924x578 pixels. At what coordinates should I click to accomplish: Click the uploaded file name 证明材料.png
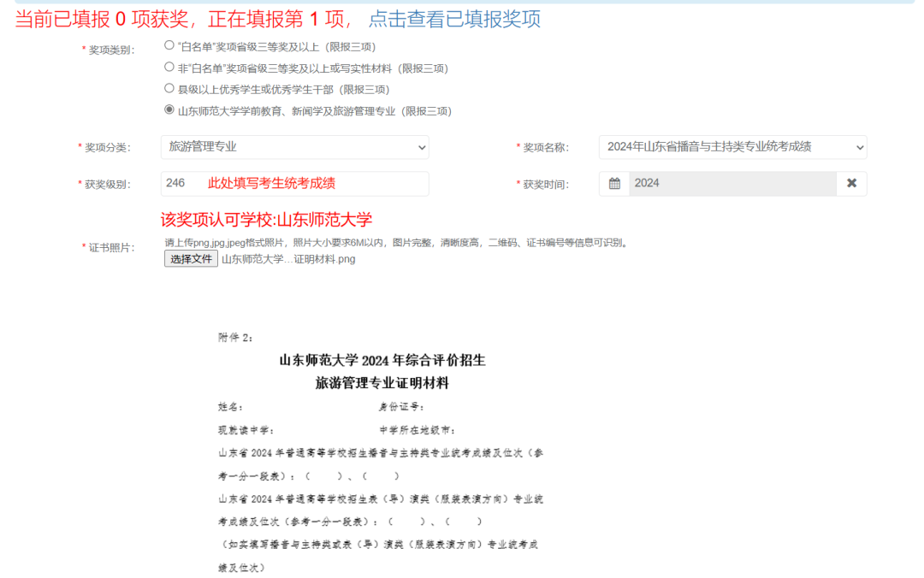pyautogui.click(x=288, y=259)
